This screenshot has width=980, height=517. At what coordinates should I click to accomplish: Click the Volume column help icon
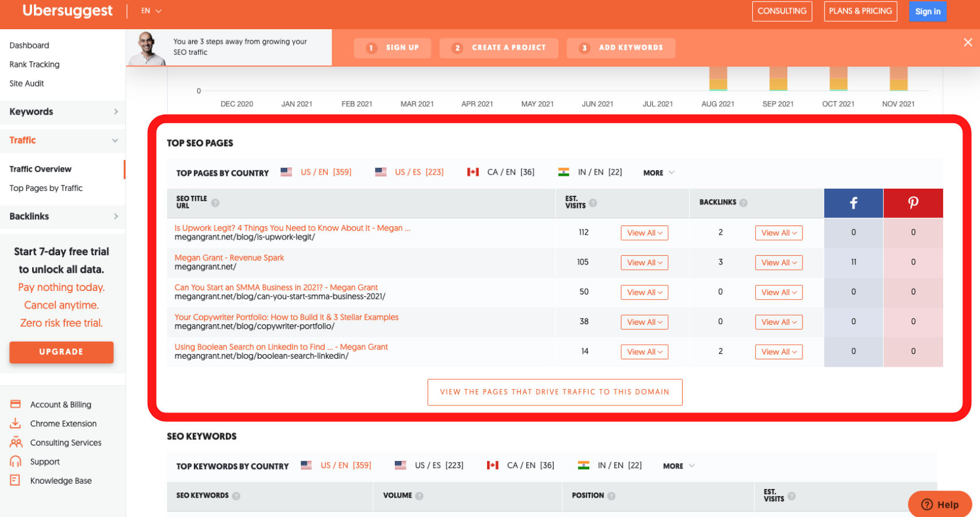pos(419,496)
